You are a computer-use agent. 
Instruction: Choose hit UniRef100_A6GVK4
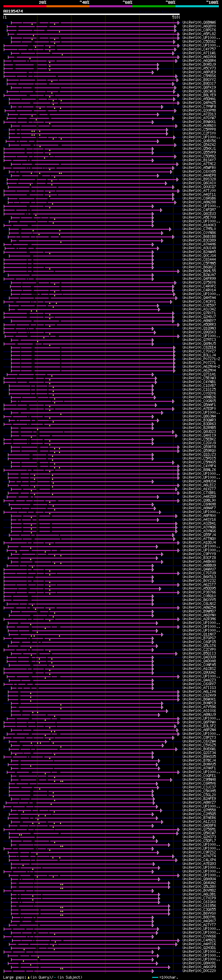tap(199, 57)
